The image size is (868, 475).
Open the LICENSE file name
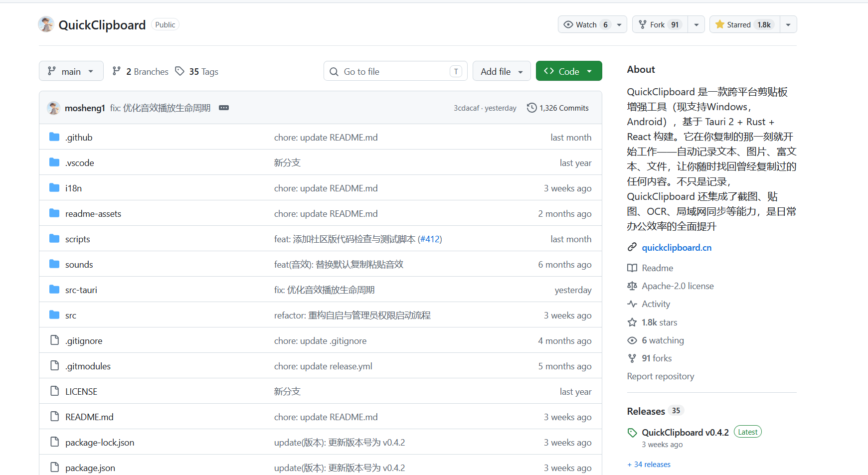click(81, 391)
